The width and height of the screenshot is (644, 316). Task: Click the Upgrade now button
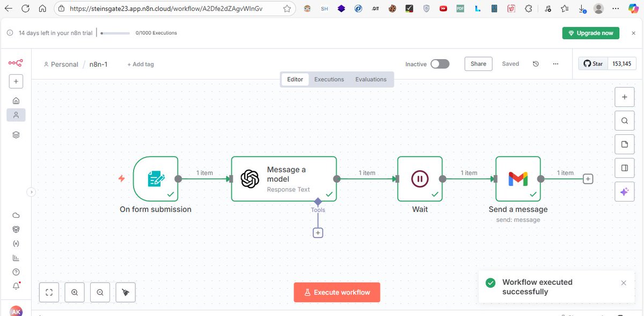pyautogui.click(x=591, y=33)
